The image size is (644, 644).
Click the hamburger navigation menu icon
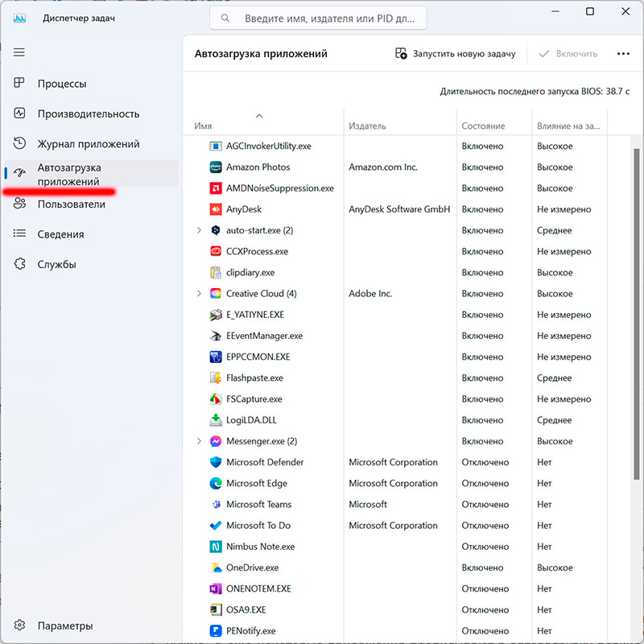pos(19,52)
